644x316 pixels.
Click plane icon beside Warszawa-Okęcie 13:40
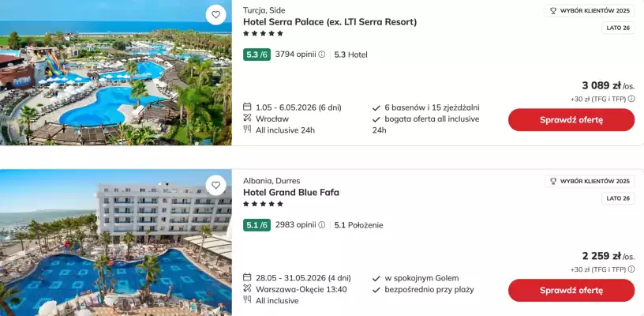coord(248,289)
